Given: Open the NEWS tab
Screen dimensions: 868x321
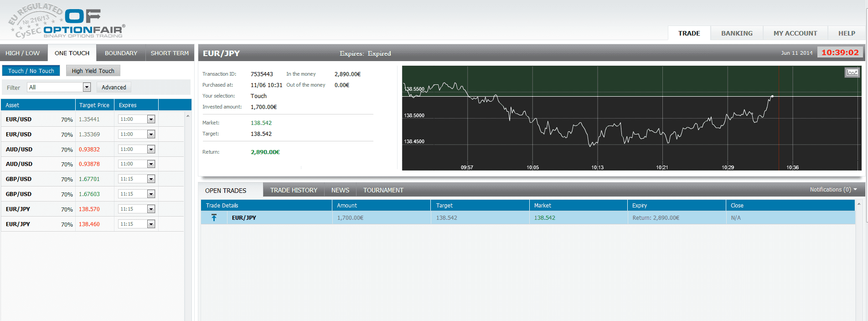Looking at the screenshot, I should point(340,190).
